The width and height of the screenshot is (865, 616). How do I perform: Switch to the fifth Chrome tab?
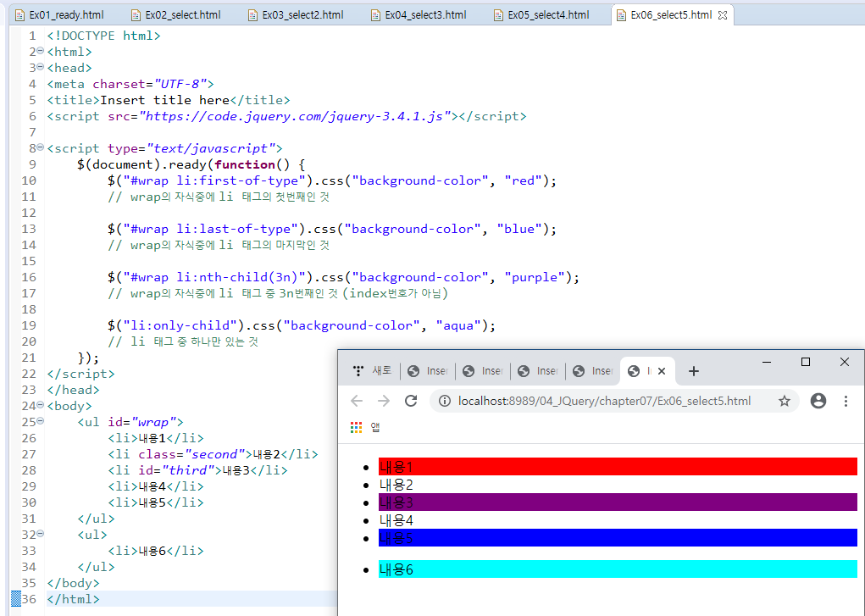593,371
